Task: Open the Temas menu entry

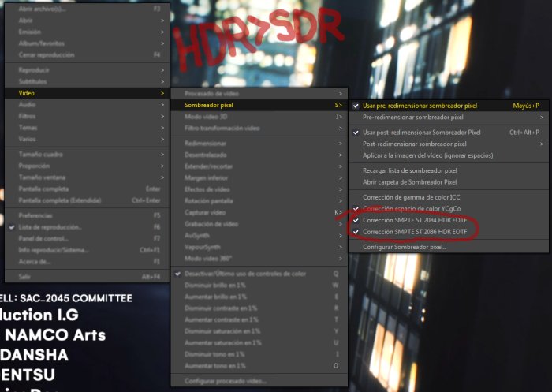Action: (87, 128)
